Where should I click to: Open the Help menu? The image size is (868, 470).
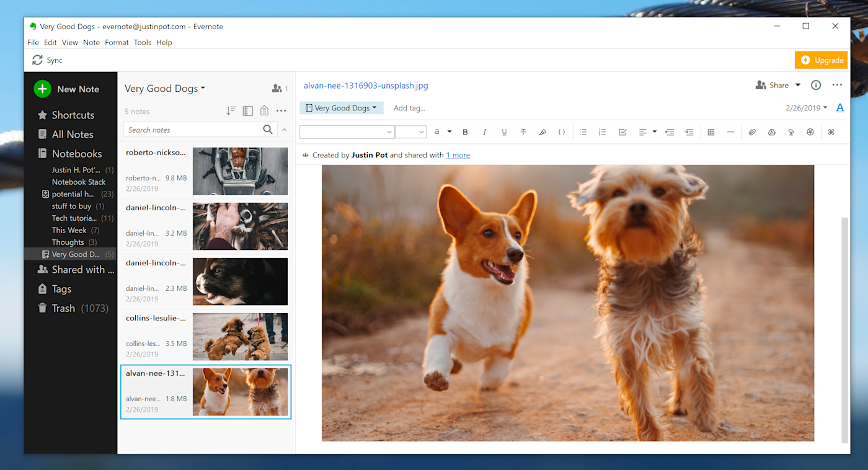[x=164, y=43]
